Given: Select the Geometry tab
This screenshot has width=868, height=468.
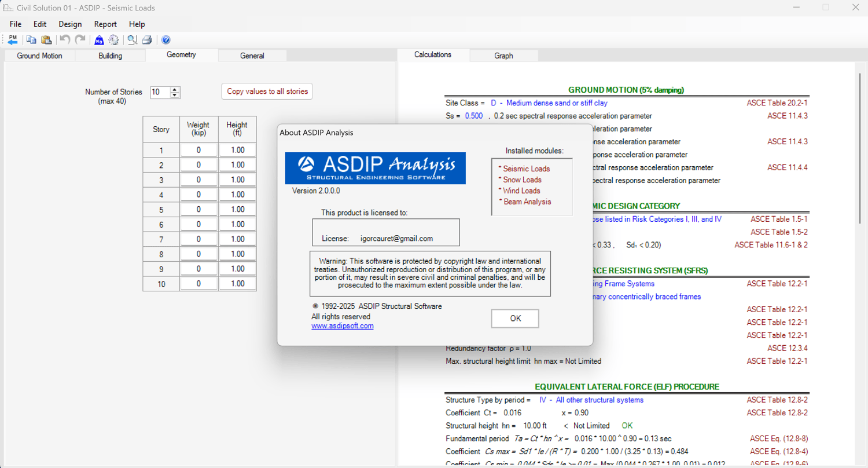Looking at the screenshot, I should [182, 55].
